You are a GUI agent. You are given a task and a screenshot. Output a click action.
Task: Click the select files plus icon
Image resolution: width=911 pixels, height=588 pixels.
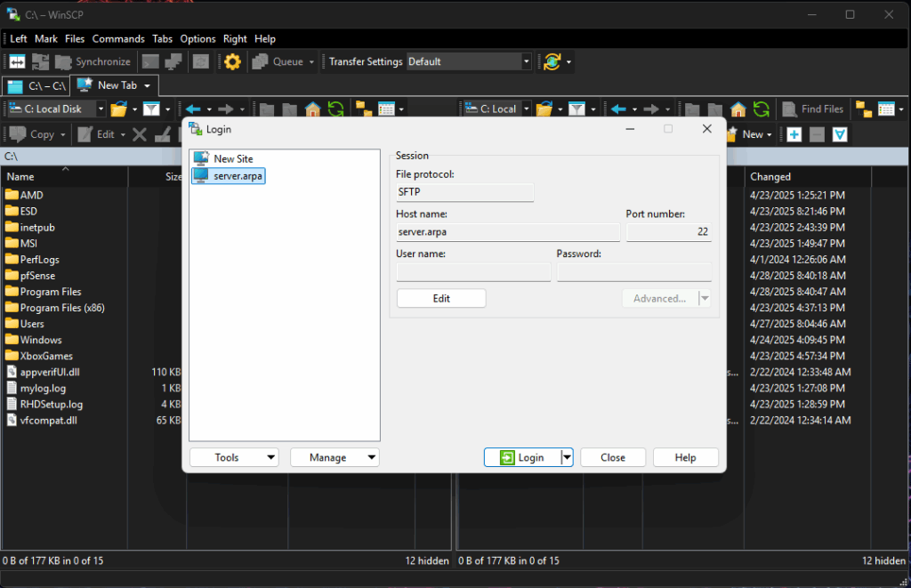click(x=794, y=135)
